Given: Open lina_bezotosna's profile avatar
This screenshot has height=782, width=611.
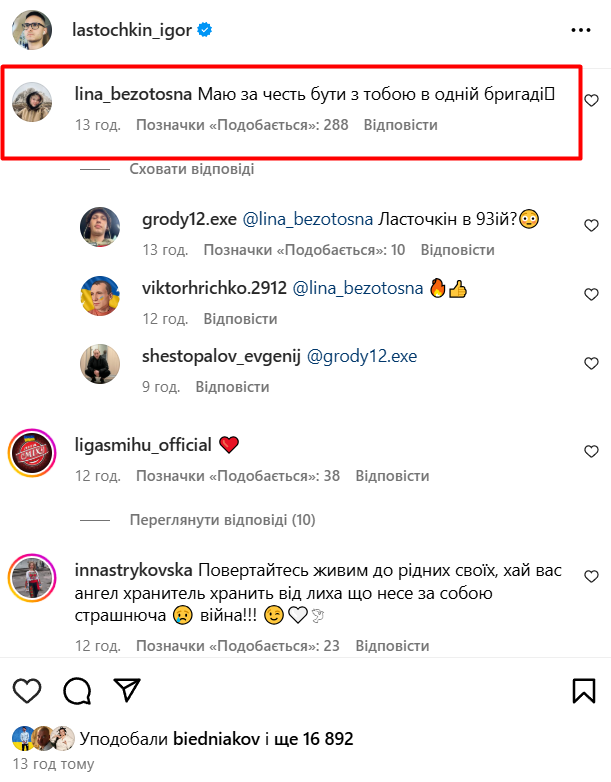Looking at the screenshot, I should coord(33,101).
